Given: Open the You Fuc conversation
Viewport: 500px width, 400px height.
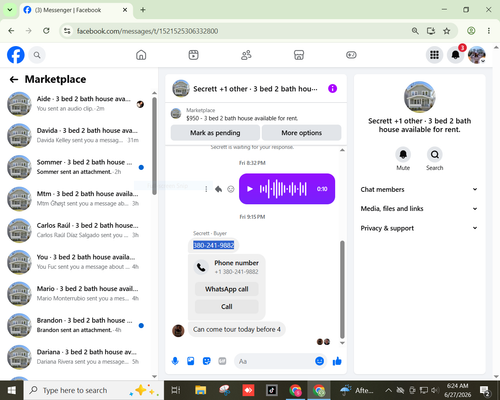Looking at the screenshot, I should 76,262.
